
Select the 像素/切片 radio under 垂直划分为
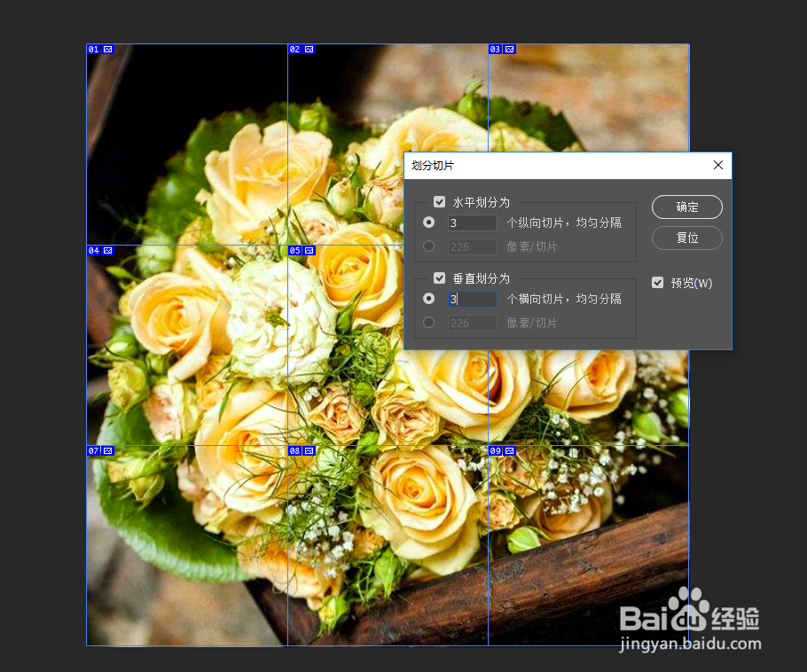click(x=429, y=322)
